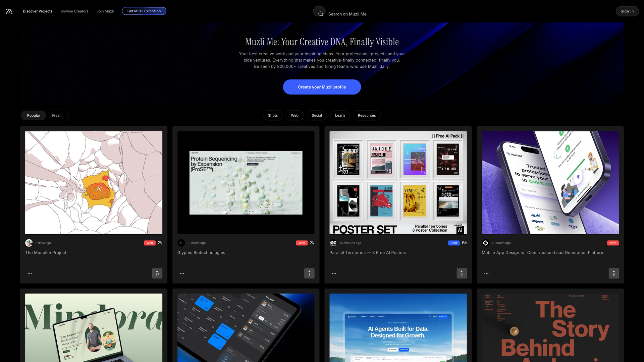The width and height of the screenshot is (644, 362).
Task: Open the ellipsis menu on Parallel Territories card
Action: tap(334, 273)
